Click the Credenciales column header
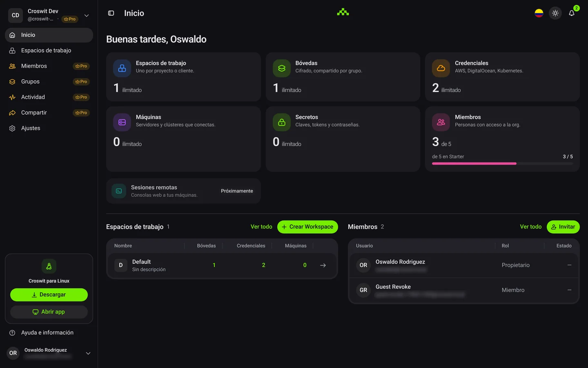This screenshot has width=588, height=368. (x=251, y=246)
